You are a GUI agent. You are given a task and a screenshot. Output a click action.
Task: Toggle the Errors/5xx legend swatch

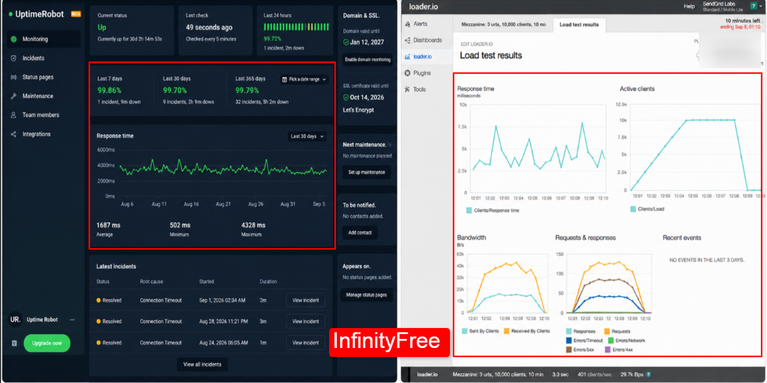[x=569, y=350]
